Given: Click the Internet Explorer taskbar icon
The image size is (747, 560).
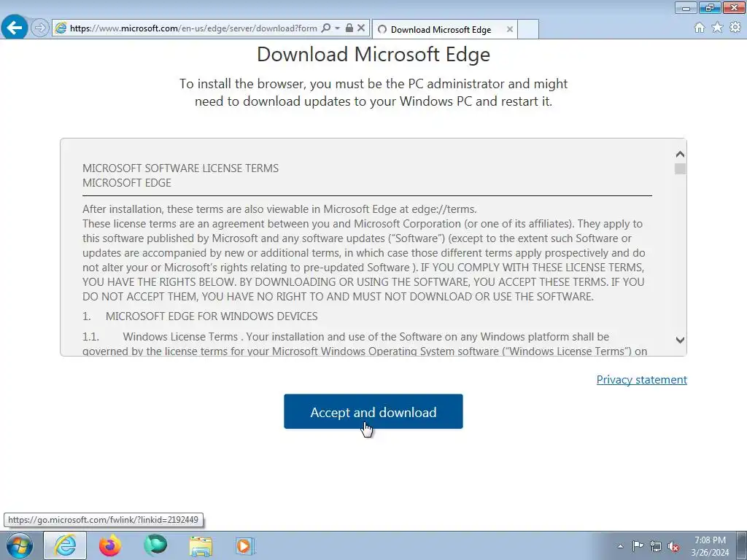Looking at the screenshot, I should coord(65,545).
